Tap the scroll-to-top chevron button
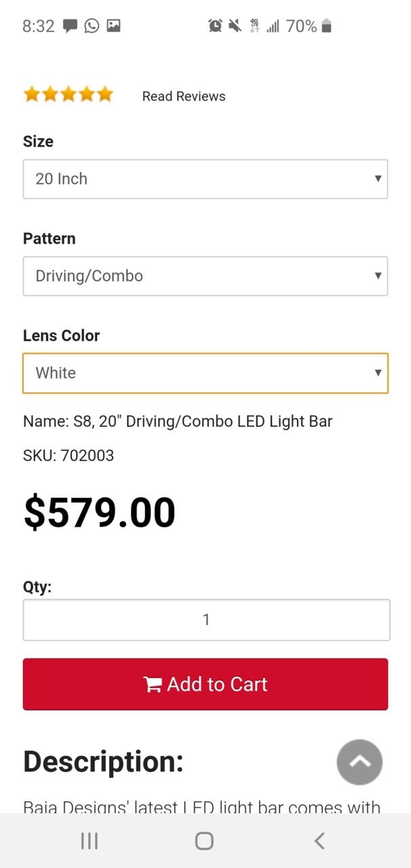 [x=359, y=762]
